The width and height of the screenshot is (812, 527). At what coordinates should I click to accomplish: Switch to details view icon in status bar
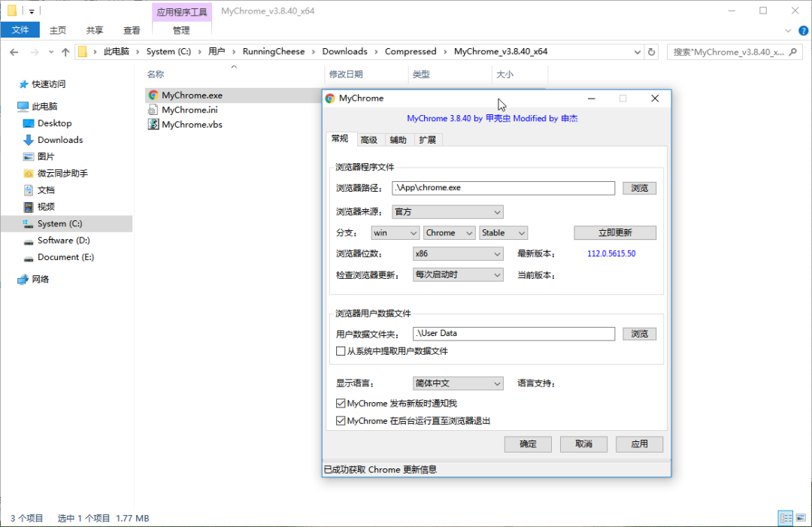tap(786, 518)
